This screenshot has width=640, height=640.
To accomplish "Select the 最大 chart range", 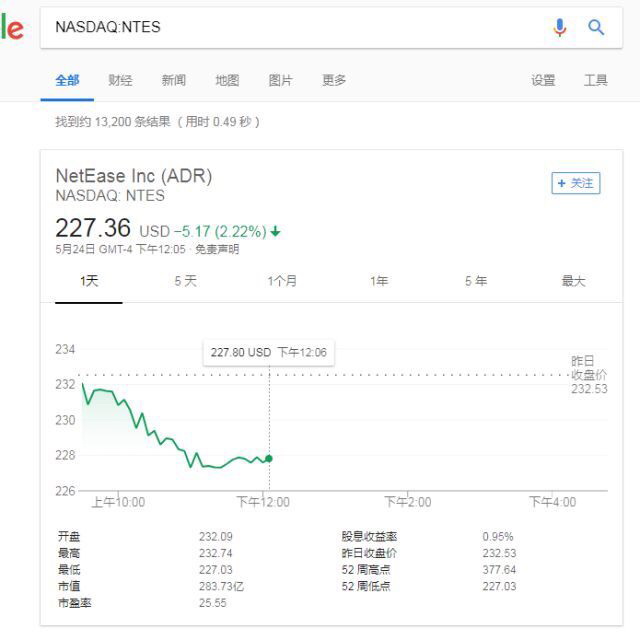I will pyautogui.click(x=573, y=281).
